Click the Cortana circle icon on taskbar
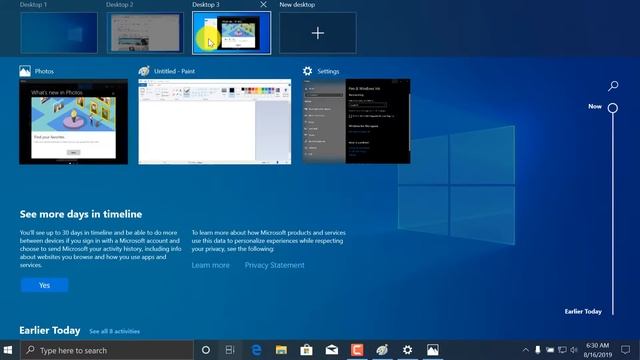 pos(206,350)
